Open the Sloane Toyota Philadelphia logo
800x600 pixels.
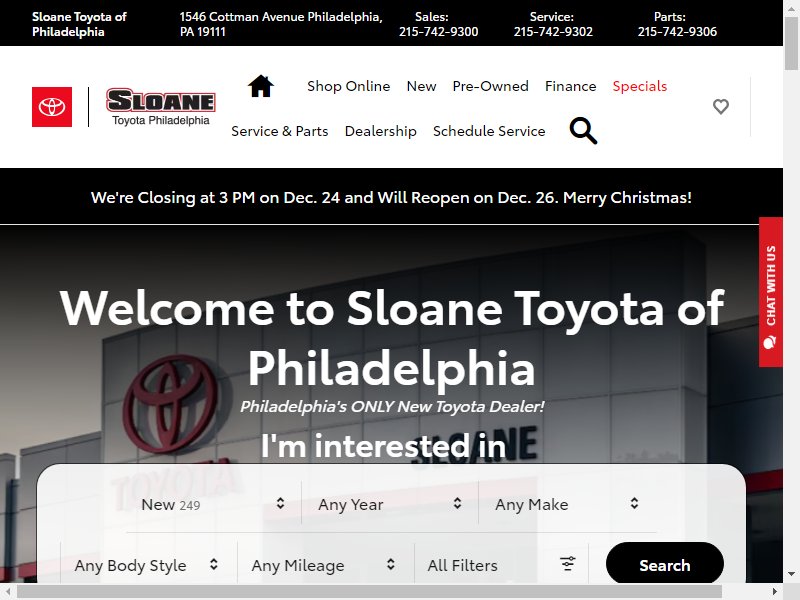pyautogui.click(x=161, y=107)
